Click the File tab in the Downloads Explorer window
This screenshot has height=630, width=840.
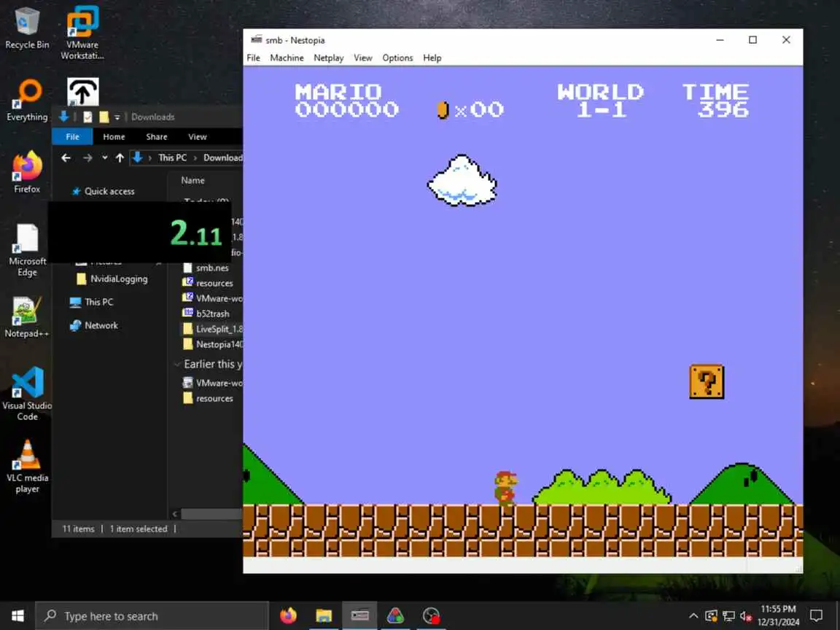tap(72, 136)
